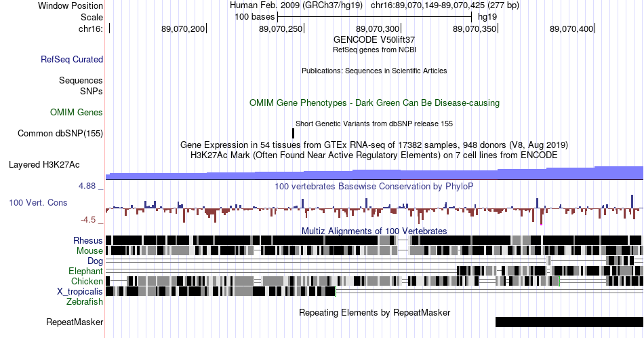Click the Dog alignment row label

point(95,261)
